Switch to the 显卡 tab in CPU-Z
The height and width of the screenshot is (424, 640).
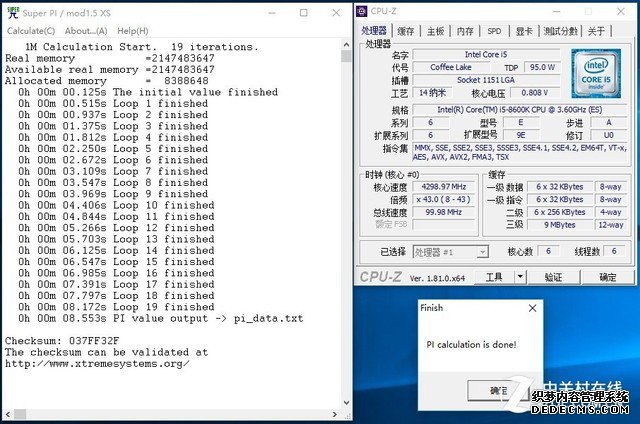click(524, 31)
